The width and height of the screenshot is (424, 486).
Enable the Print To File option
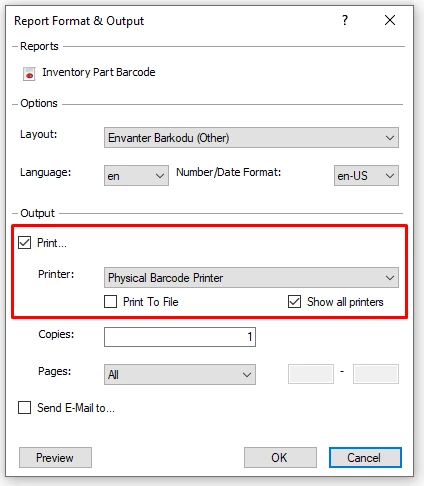[x=110, y=302]
